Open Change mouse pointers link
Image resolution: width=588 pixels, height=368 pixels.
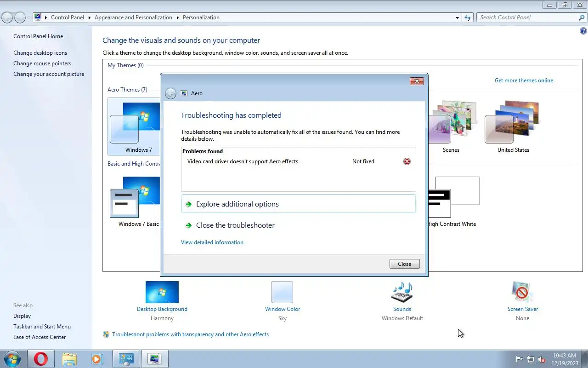42,63
